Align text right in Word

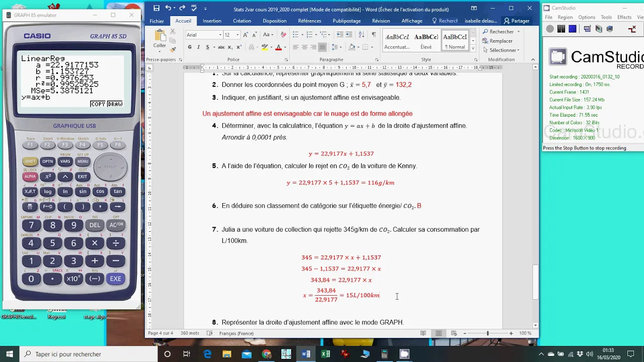tap(313, 47)
